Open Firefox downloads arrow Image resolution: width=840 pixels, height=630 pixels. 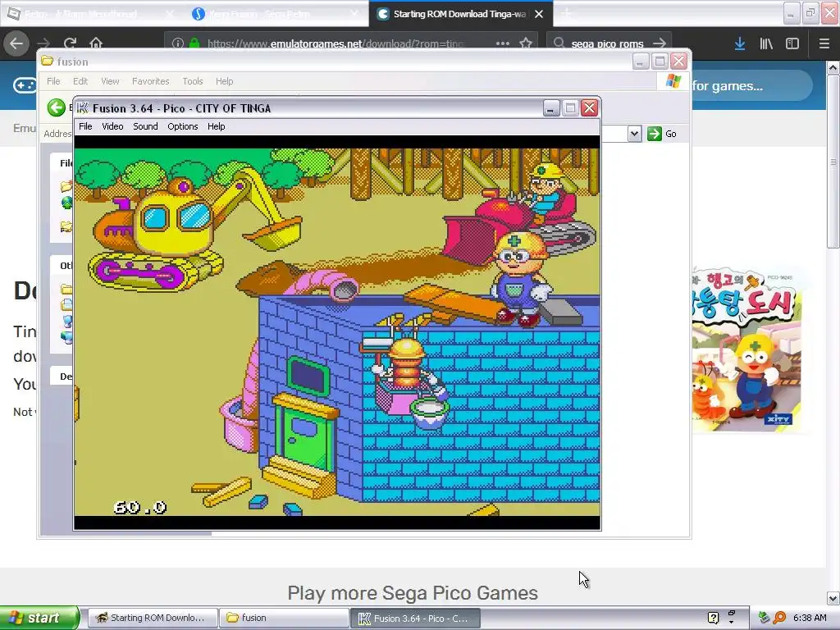pyautogui.click(x=740, y=43)
